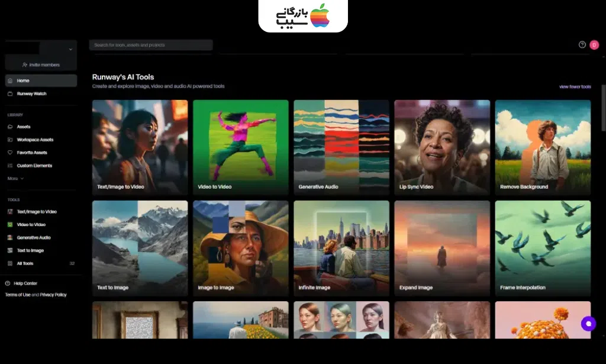The height and width of the screenshot is (364, 606).
Task: Click the Workspace Assets icon
Action: point(10,140)
